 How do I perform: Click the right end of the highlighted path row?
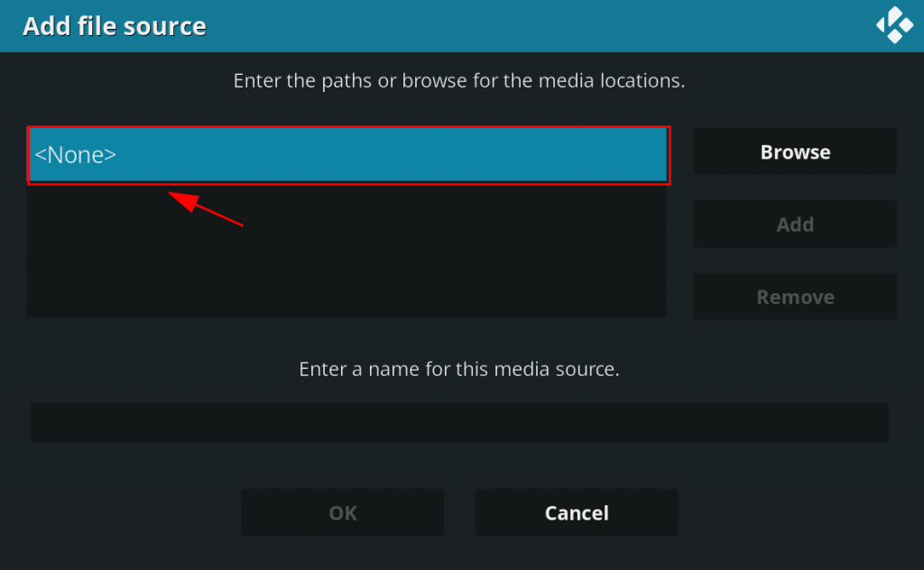click(632, 155)
